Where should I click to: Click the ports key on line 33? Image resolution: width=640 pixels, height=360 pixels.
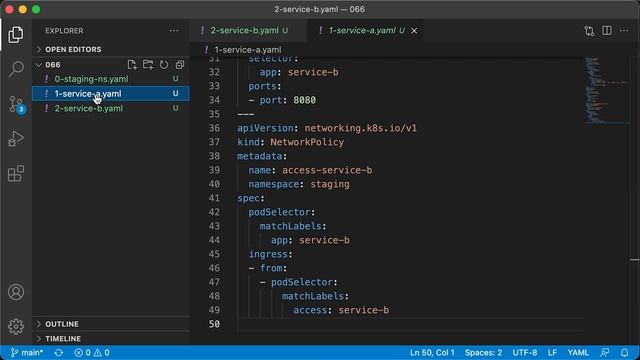coord(262,86)
